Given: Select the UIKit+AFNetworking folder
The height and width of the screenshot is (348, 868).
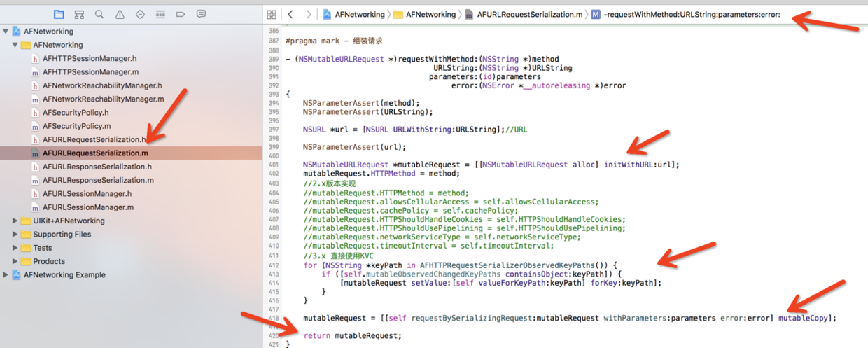Looking at the screenshot, I should [69, 221].
